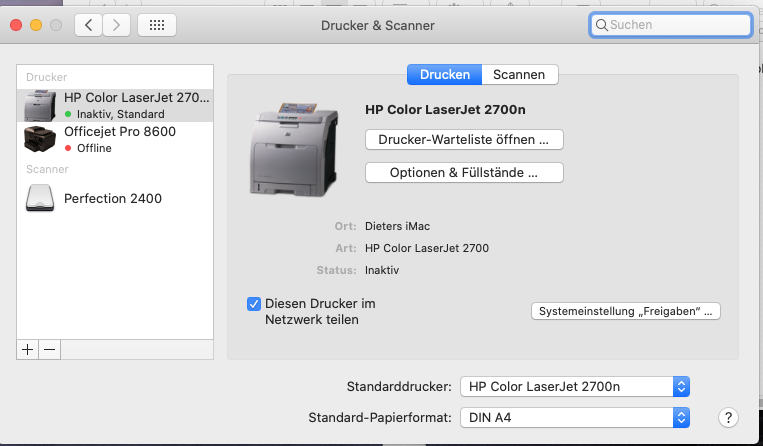Click green status dot next to Inaktiv
Image resolution: width=763 pixels, height=446 pixels.
pos(68,114)
